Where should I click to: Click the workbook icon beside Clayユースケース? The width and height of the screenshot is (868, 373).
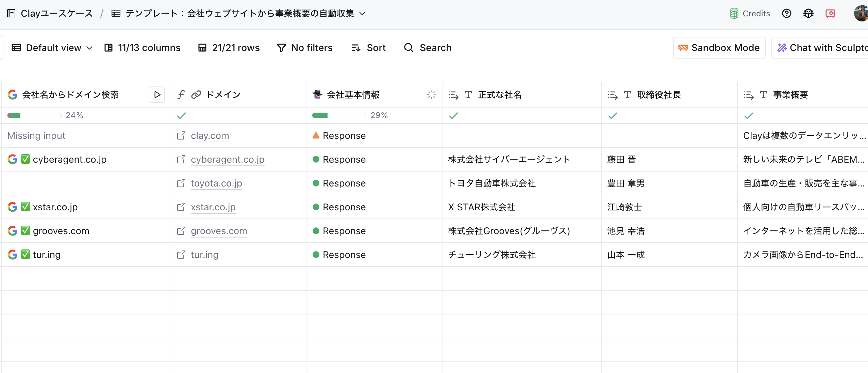(11, 13)
